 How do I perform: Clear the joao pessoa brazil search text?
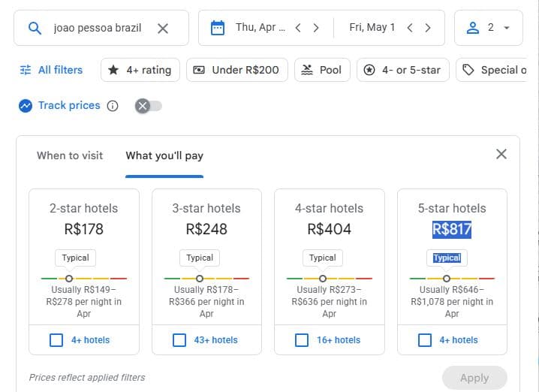coord(162,29)
